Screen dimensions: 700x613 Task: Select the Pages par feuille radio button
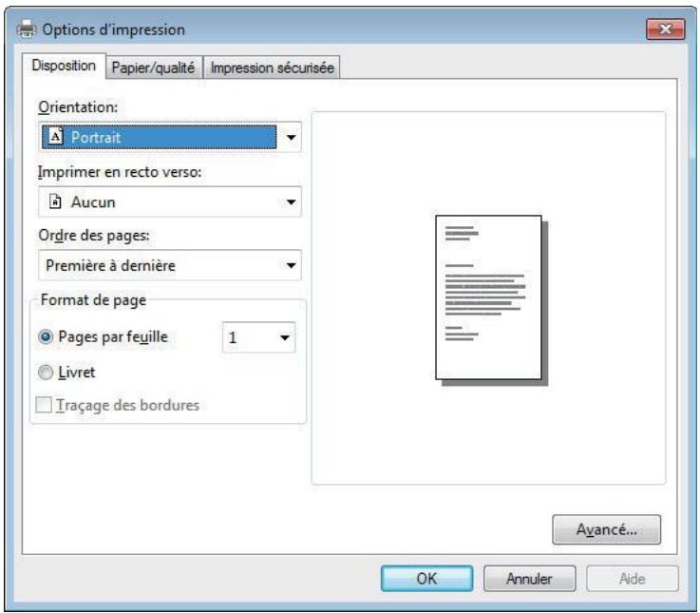point(46,336)
